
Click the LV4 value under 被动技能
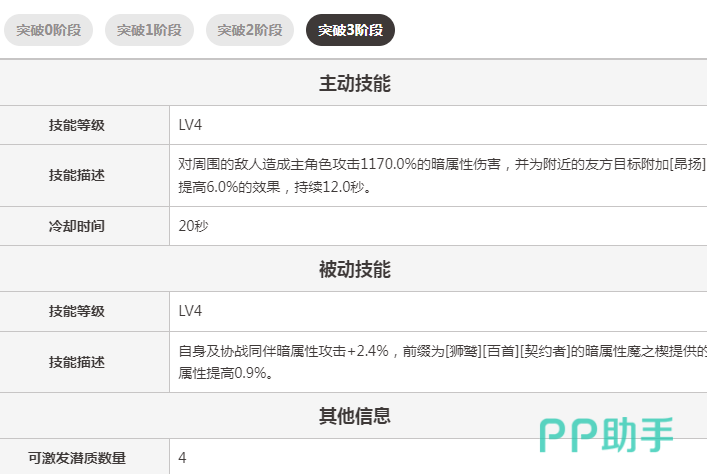(190, 311)
